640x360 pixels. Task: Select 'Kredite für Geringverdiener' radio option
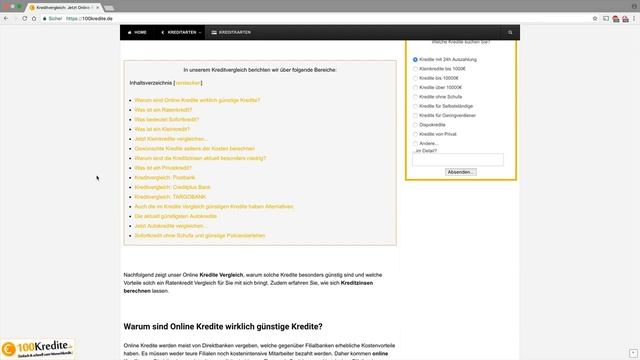(x=415, y=116)
